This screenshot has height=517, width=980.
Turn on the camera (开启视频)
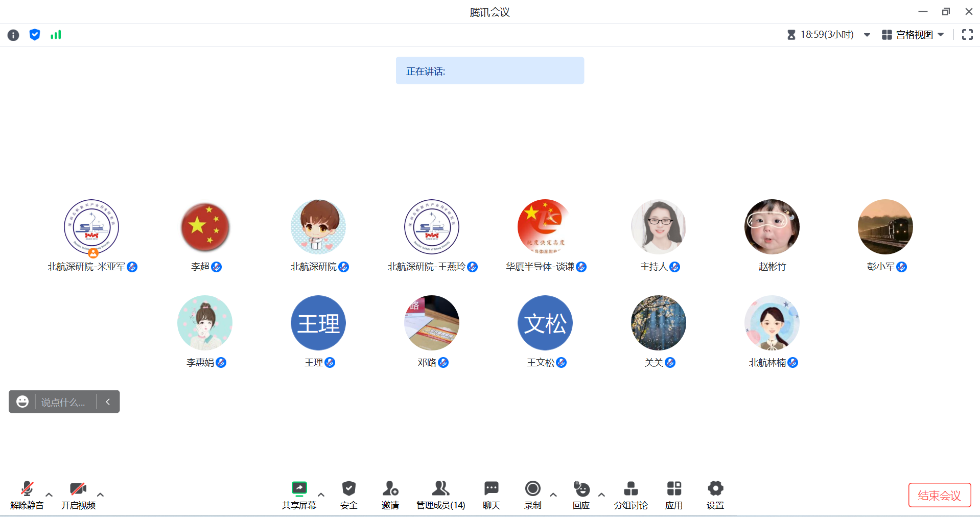[78, 495]
